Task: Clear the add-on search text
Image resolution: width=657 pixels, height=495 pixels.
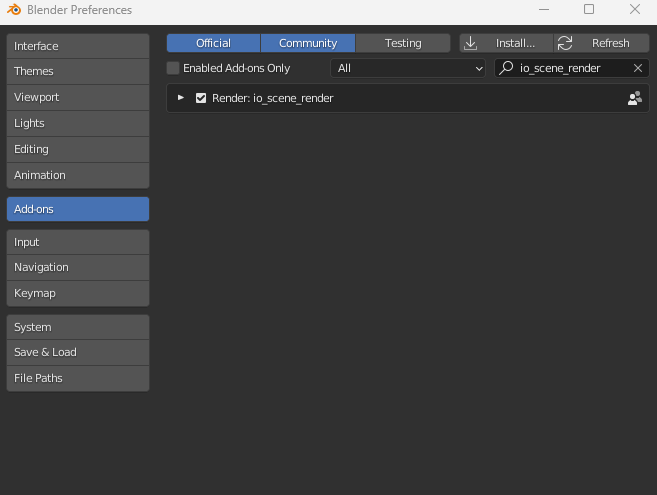Action: pos(638,68)
